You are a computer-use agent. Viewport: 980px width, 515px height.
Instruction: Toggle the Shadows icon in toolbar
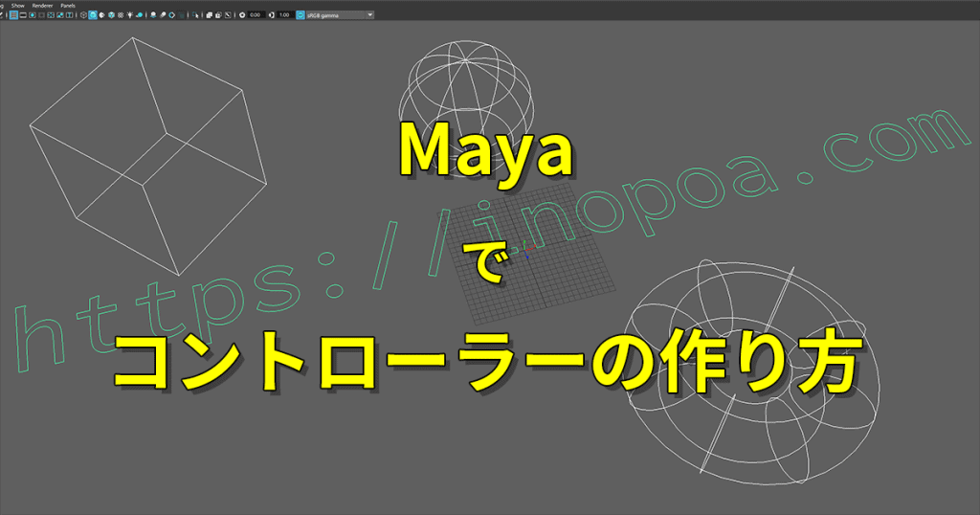[x=140, y=15]
